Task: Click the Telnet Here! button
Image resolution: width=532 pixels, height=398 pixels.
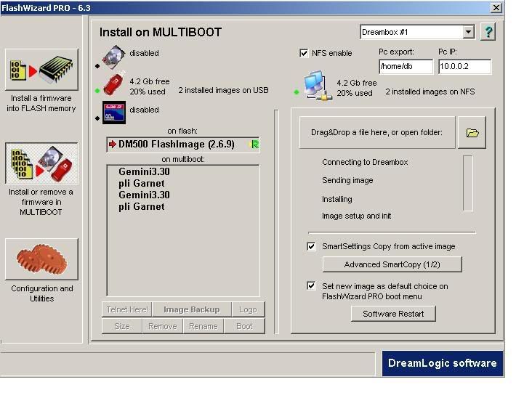Action: (x=127, y=309)
